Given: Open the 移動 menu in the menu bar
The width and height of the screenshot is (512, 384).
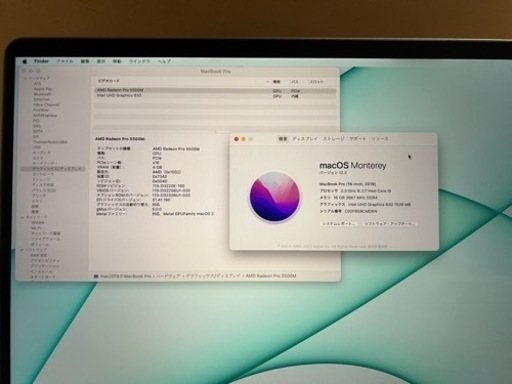Looking at the screenshot, I should point(117,61).
